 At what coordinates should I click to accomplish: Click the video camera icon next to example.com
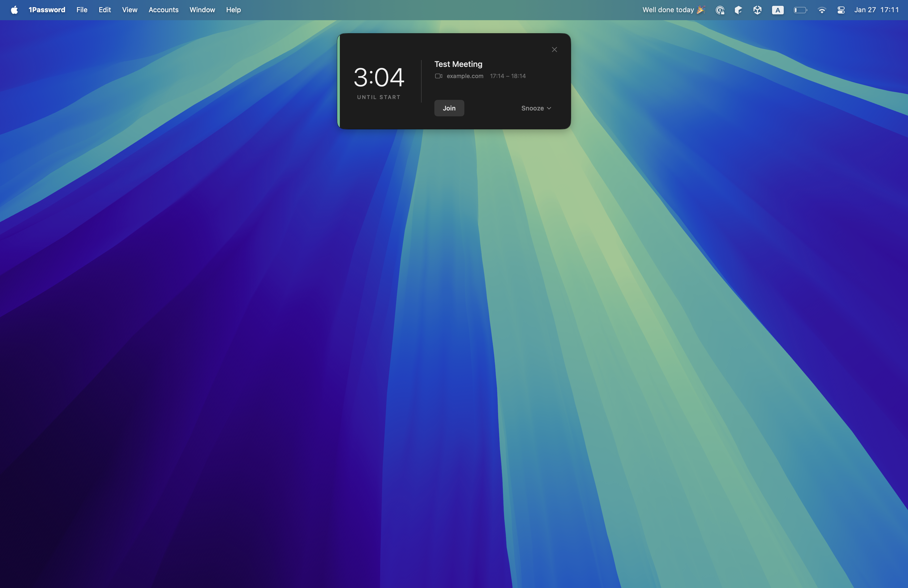[x=439, y=76]
